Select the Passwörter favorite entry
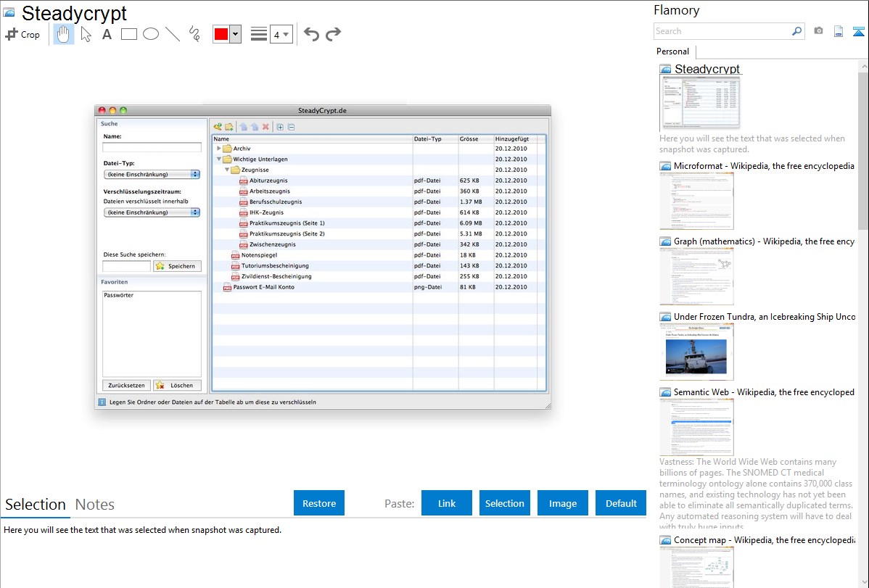This screenshot has width=869, height=588. (x=119, y=295)
